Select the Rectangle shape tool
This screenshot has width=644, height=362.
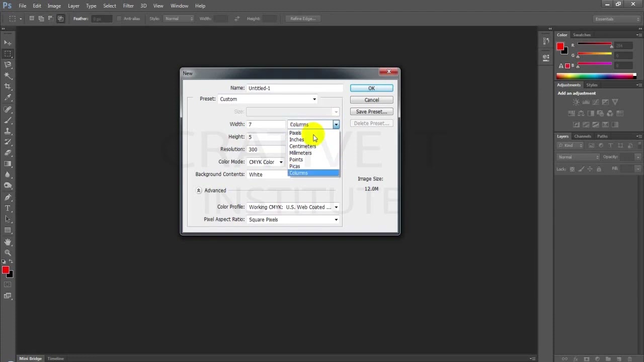[8, 230]
